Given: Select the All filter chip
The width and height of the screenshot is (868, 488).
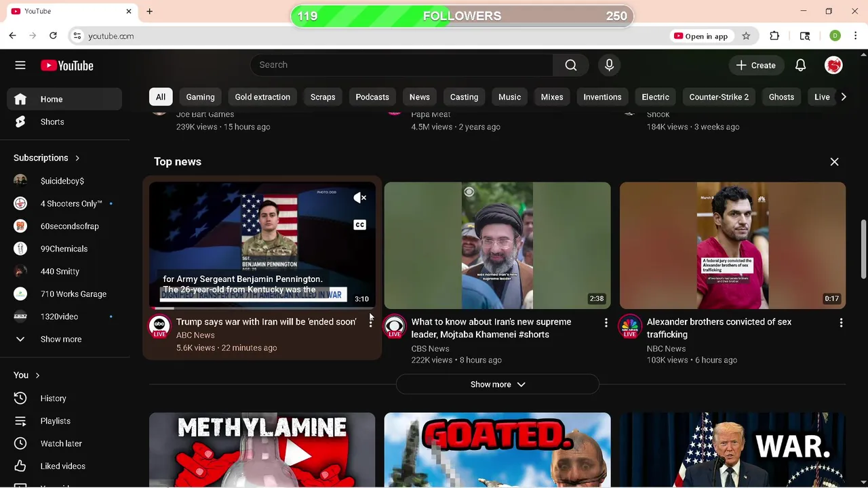Looking at the screenshot, I should point(161,97).
